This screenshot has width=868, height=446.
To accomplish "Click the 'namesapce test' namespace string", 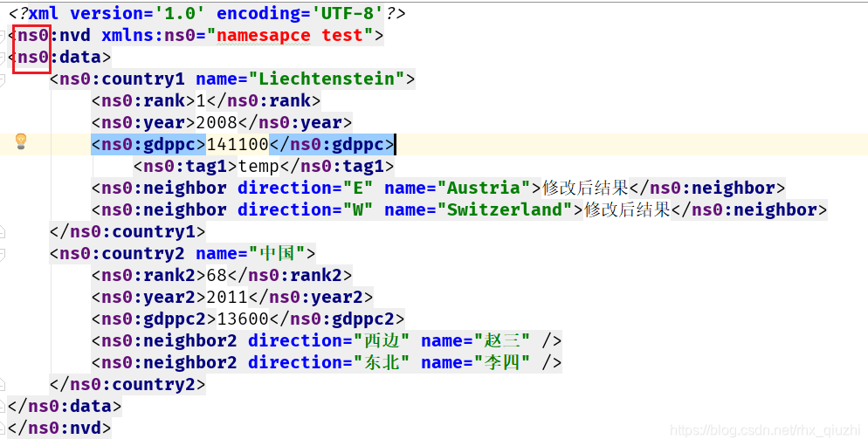I will [290, 36].
